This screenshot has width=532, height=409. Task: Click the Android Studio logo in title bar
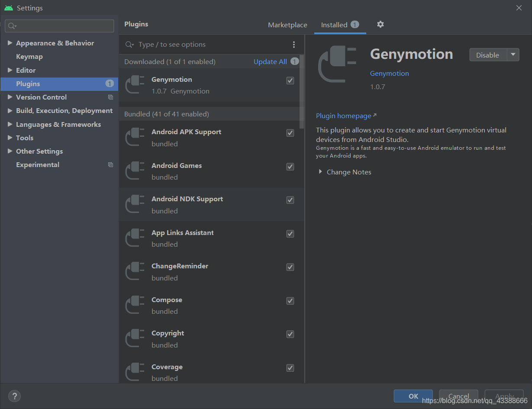pyautogui.click(x=9, y=8)
